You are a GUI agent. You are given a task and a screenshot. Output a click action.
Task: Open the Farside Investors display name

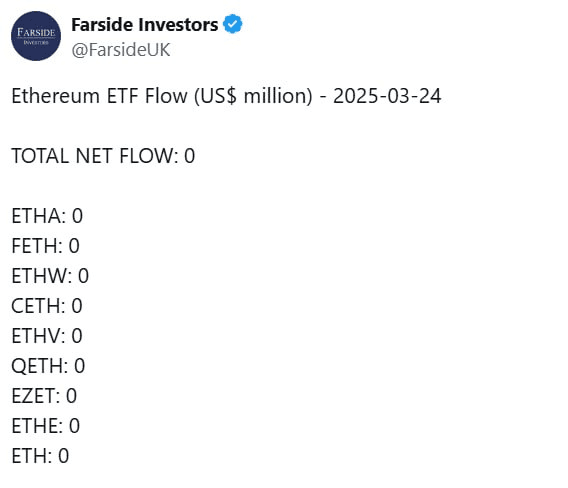(x=145, y=25)
